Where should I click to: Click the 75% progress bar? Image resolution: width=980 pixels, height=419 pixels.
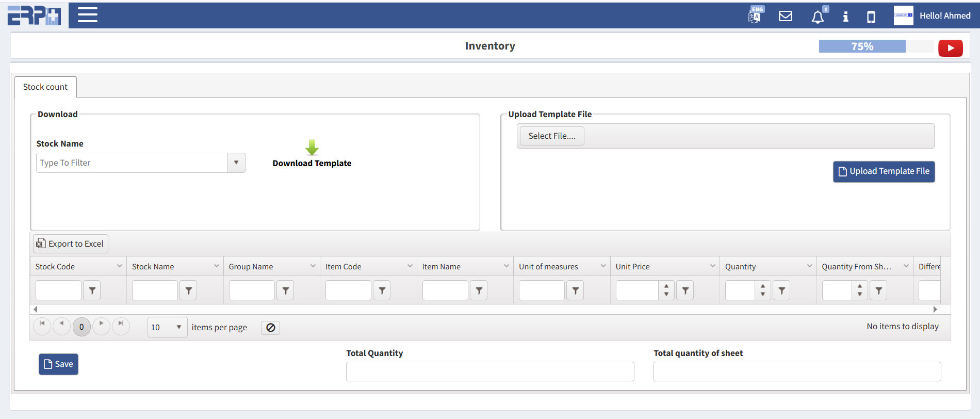coord(862,46)
